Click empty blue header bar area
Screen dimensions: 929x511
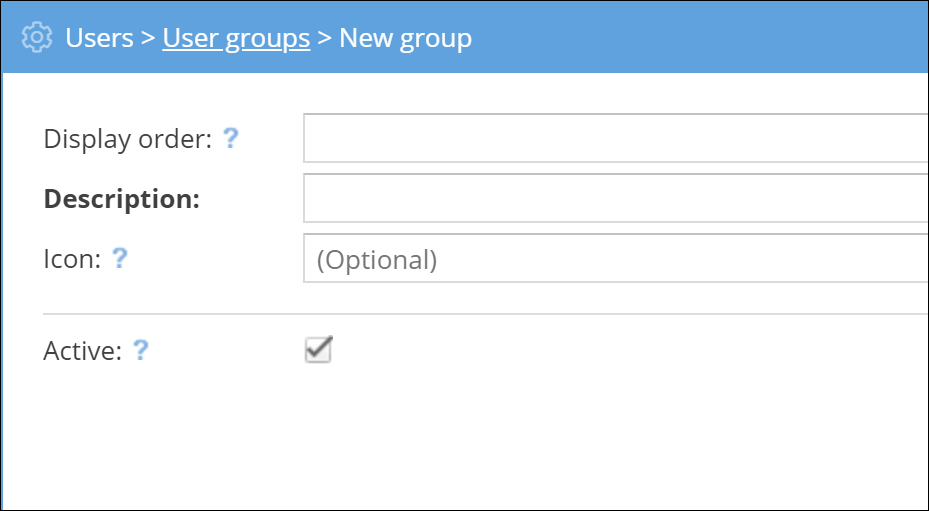tap(700, 38)
